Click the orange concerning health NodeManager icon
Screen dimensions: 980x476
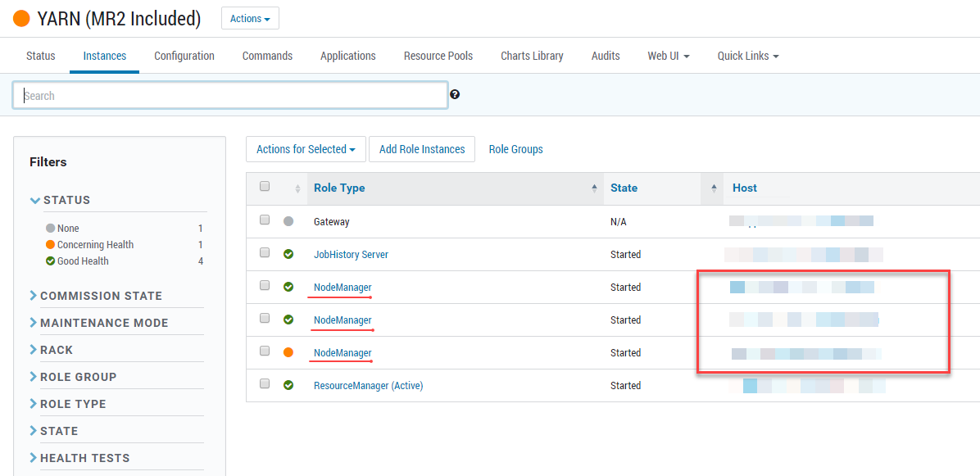click(288, 352)
